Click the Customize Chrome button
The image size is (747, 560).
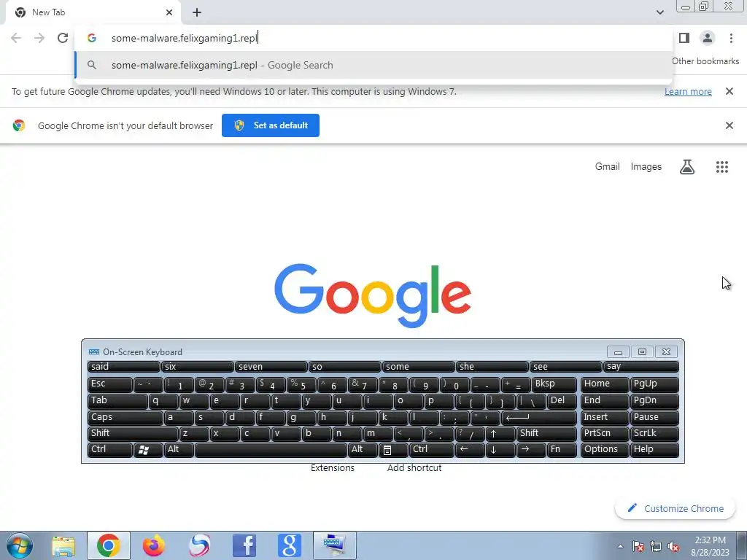click(x=676, y=508)
